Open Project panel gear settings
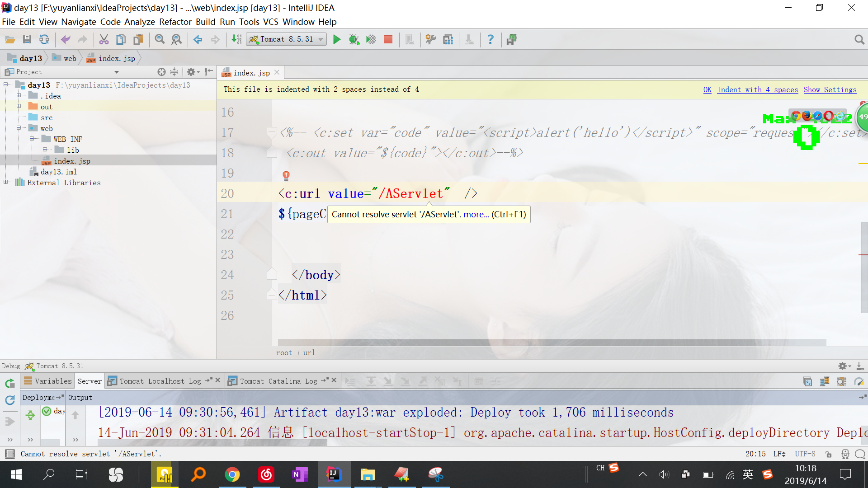 pyautogui.click(x=193, y=72)
